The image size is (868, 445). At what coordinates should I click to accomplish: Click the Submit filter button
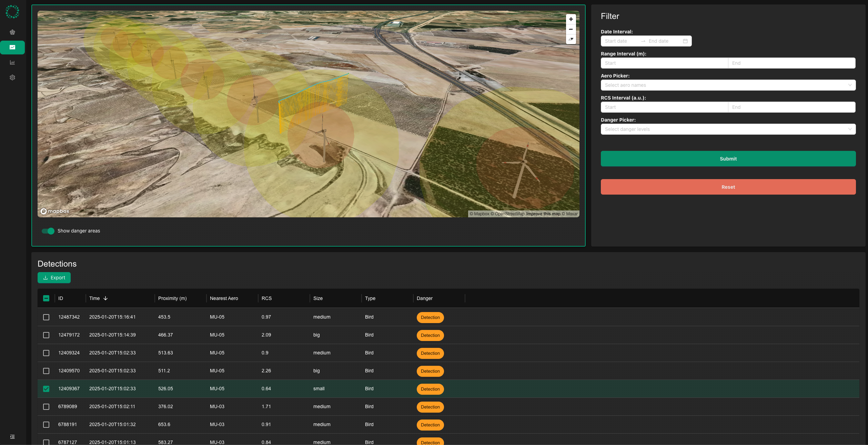point(728,159)
